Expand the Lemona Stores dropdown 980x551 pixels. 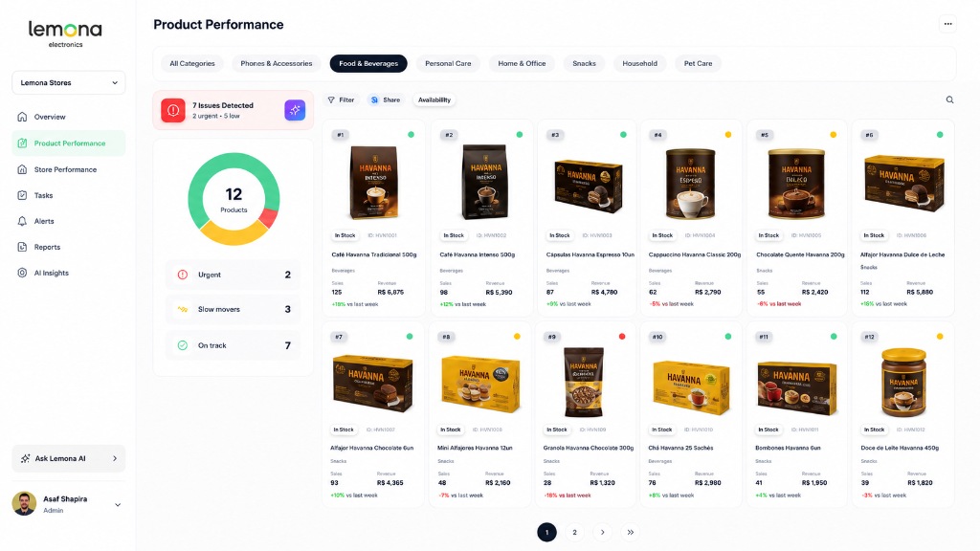tap(69, 82)
